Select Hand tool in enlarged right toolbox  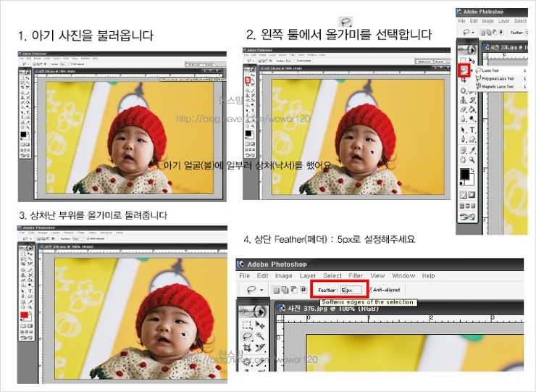[463, 159]
